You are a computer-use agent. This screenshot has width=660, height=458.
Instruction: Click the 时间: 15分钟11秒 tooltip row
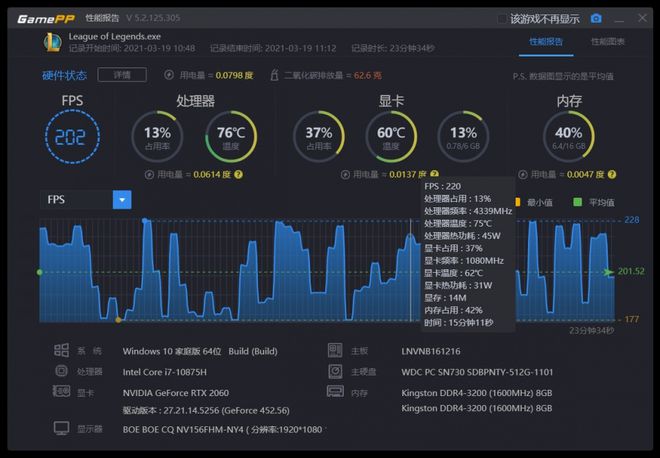pos(459,323)
